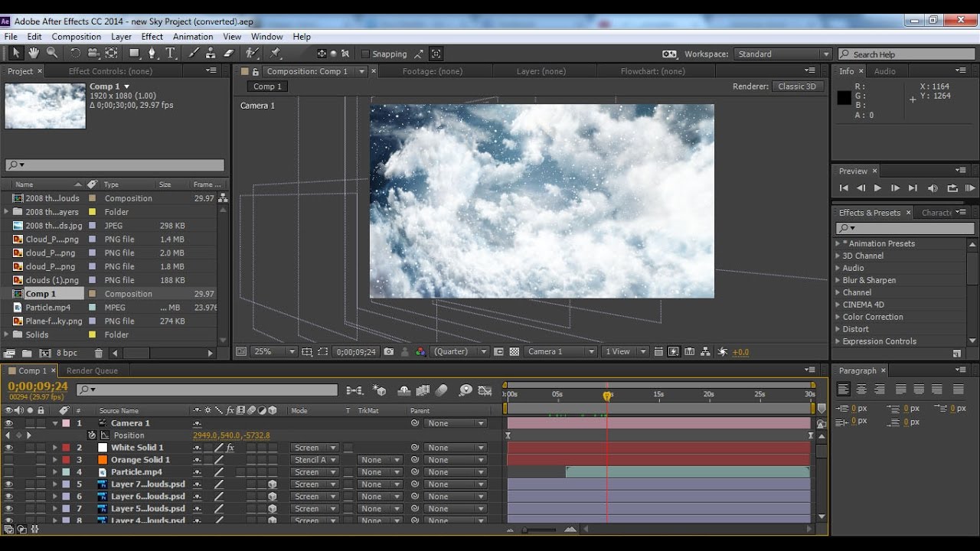The image size is (980, 551).
Task: Select the Pan Behind anchor tool
Action: (x=112, y=53)
